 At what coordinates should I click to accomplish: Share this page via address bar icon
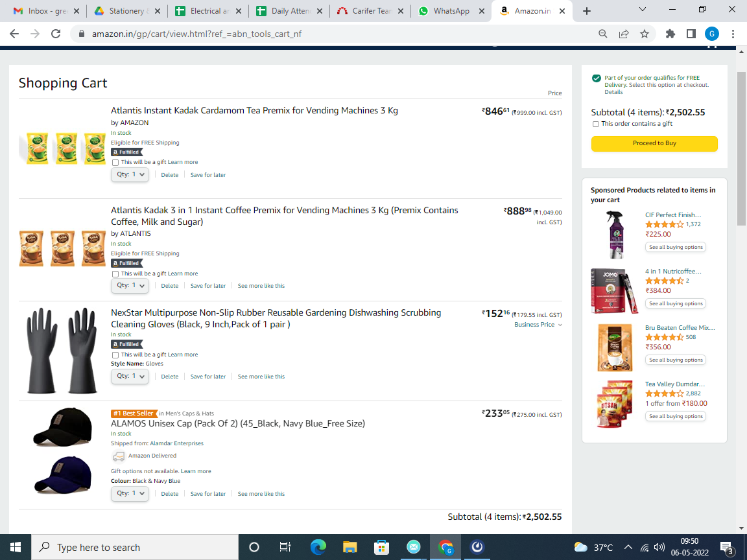tap(624, 34)
